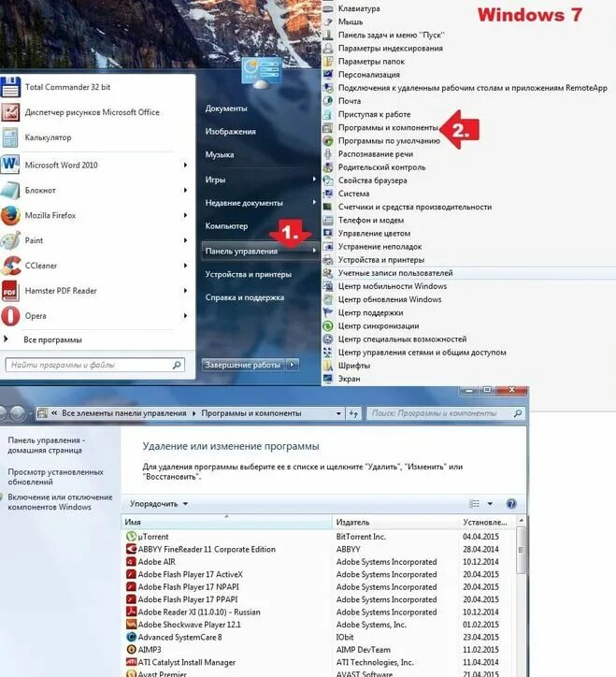Click search magnifier in Start menu search box
Viewport: 616px width, 677px height.
(177, 365)
